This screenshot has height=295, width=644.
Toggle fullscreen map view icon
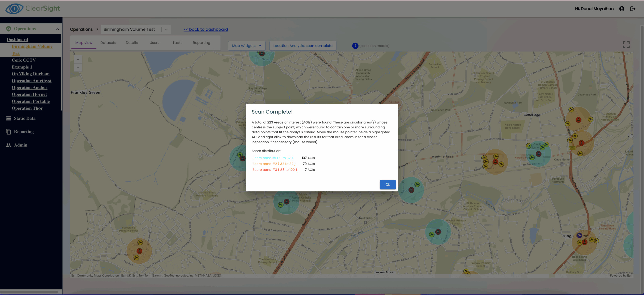click(626, 45)
